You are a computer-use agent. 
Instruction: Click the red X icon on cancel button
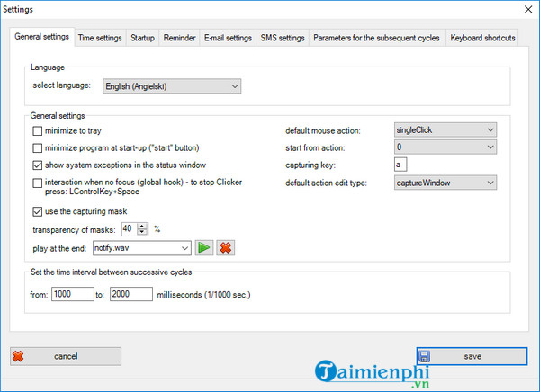[18, 356]
